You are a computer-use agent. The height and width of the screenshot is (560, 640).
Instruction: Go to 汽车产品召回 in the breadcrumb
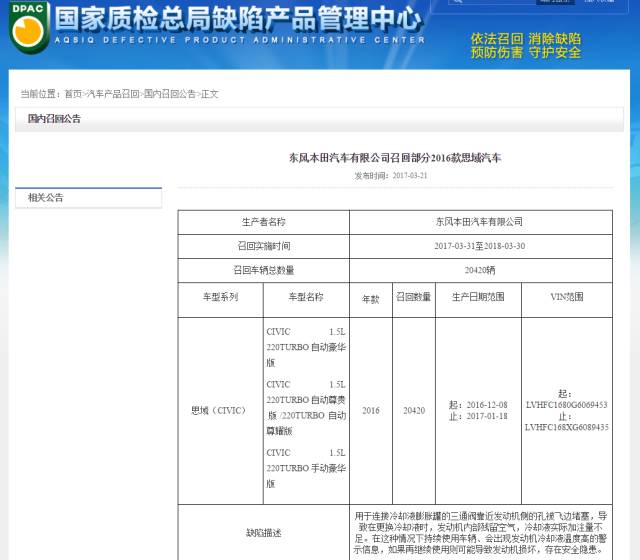point(113,94)
